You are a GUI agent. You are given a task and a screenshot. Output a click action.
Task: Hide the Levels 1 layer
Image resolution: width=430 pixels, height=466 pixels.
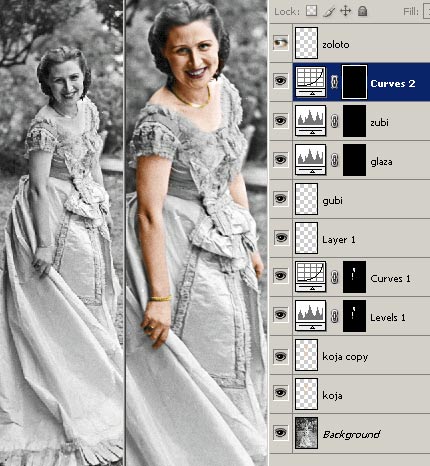pos(281,315)
